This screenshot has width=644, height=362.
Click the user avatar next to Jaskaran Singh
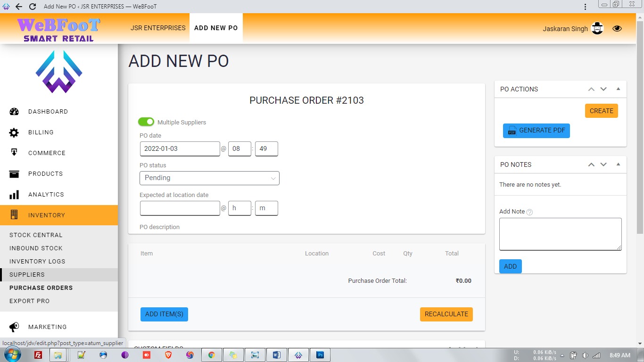tap(597, 29)
